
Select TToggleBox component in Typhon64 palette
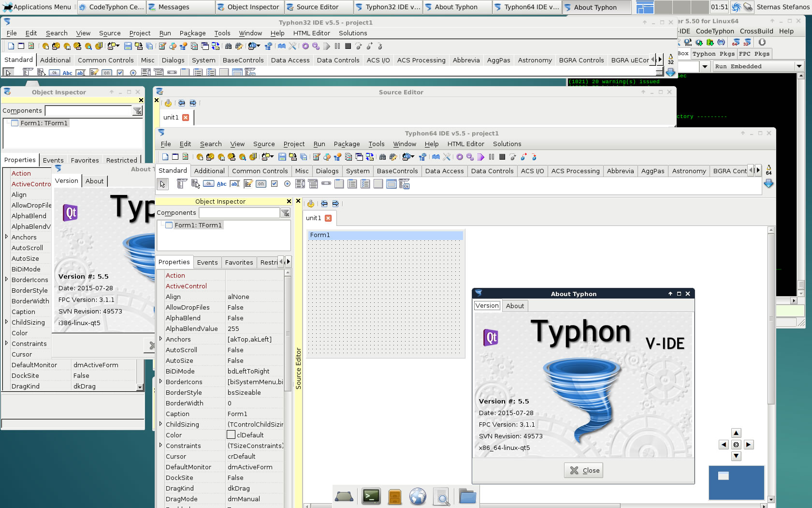(x=261, y=184)
